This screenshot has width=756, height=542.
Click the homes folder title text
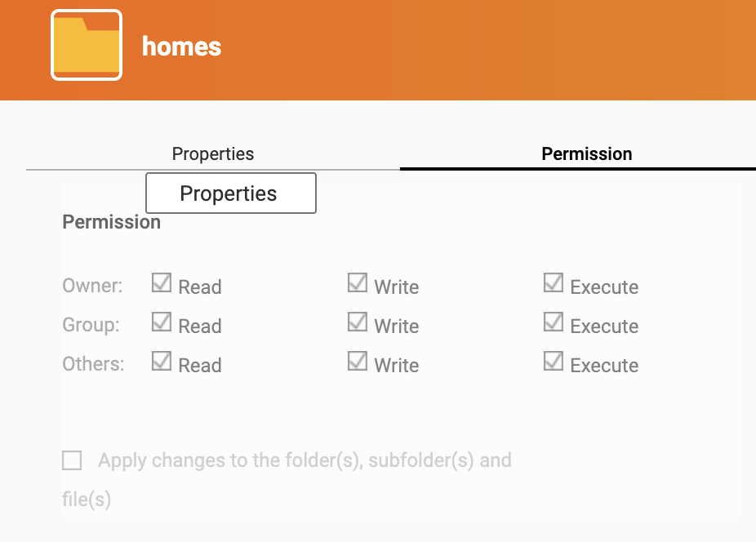[x=182, y=47]
